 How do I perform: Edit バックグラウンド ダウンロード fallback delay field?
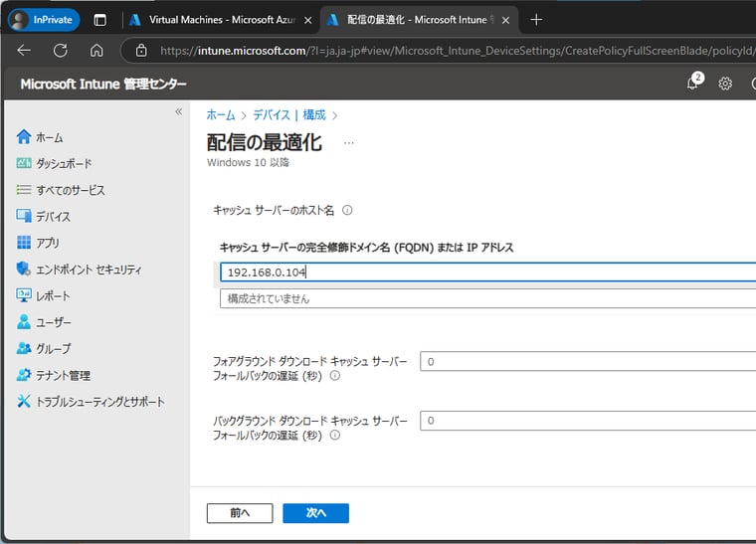(588, 421)
